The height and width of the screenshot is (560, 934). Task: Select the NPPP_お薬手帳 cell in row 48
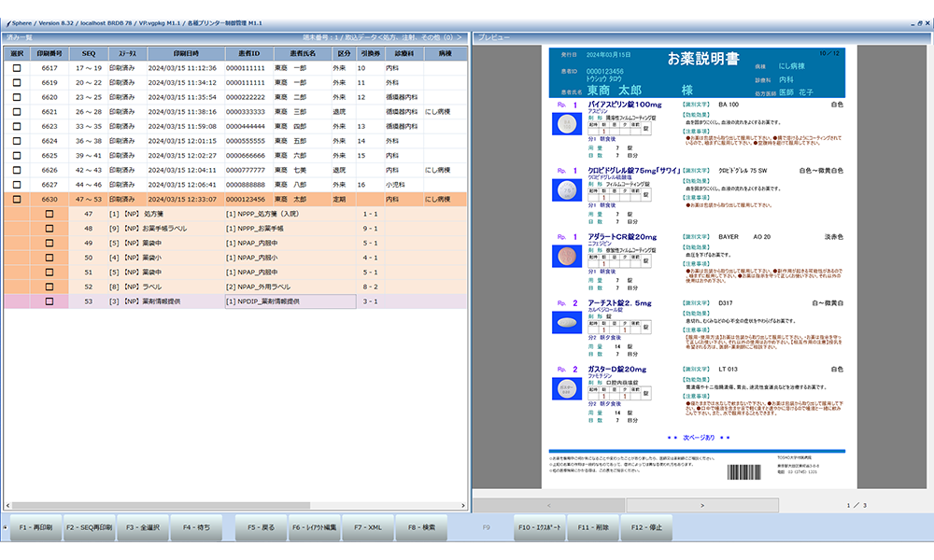point(290,229)
